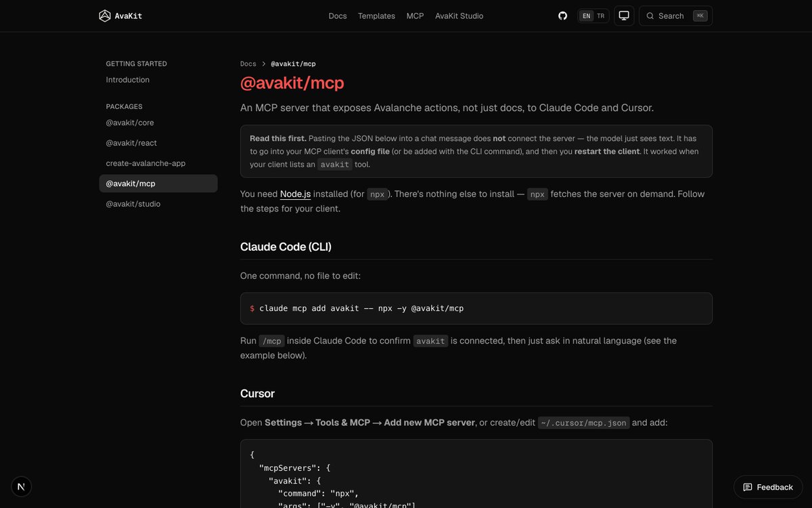Viewport: 812px width, 508px height.
Task: Go to the Introduction sidebar page
Action: click(128, 80)
